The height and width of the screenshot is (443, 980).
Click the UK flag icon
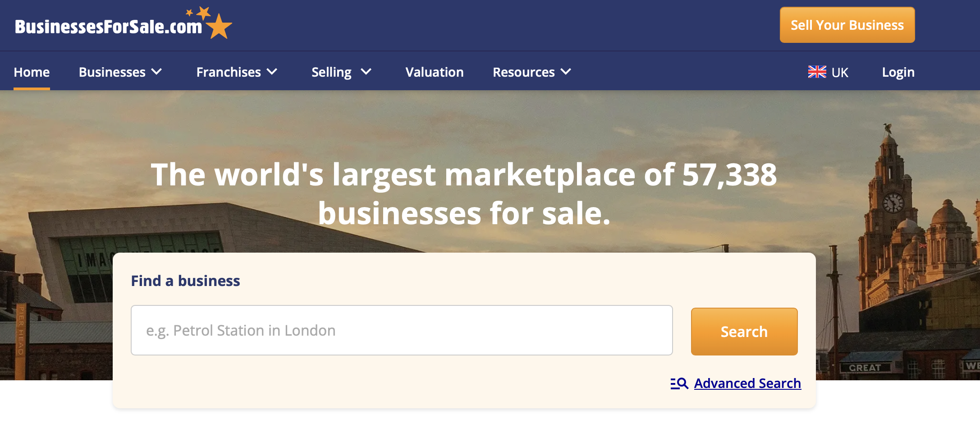817,72
